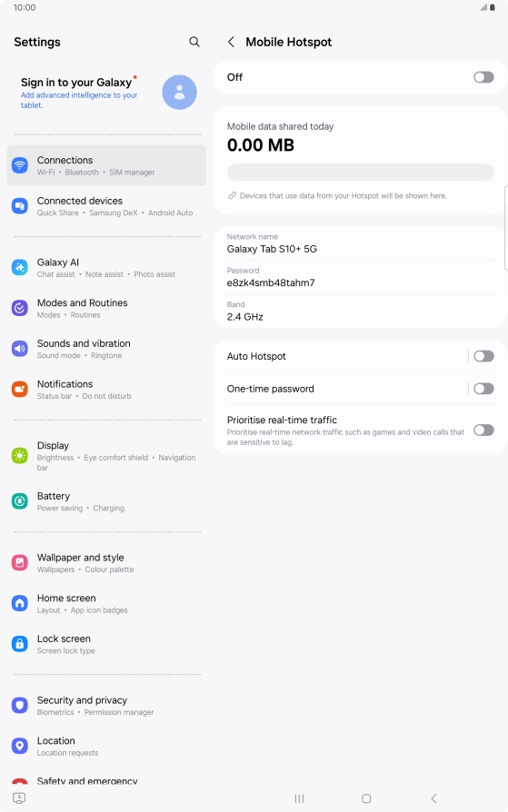The height and width of the screenshot is (812, 508).
Task: Open the Band 2.4 GHz setting
Action: tap(360, 312)
